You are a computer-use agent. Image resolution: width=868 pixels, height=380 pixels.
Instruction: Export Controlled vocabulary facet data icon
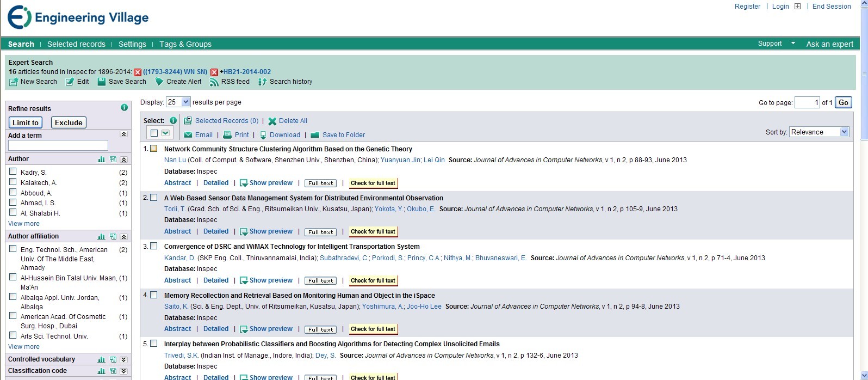pyautogui.click(x=113, y=360)
